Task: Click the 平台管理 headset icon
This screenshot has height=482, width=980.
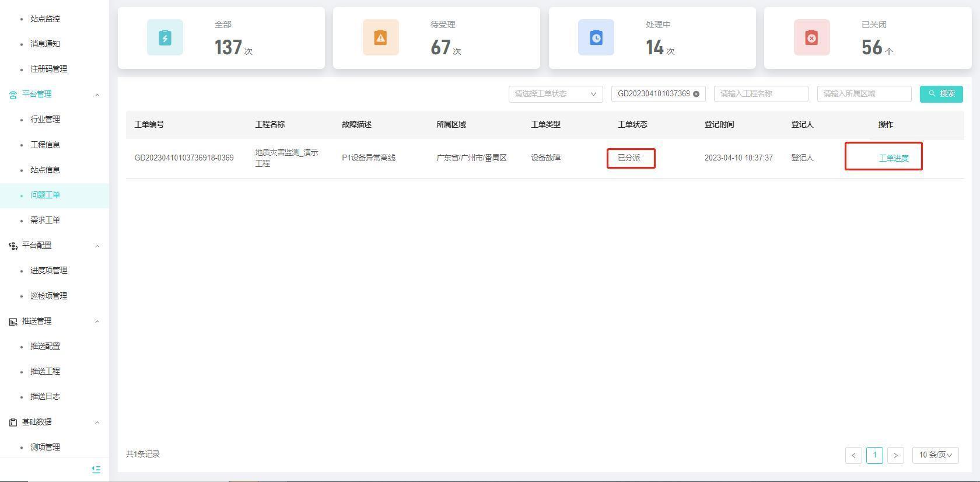Action: (x=13, y=95)
